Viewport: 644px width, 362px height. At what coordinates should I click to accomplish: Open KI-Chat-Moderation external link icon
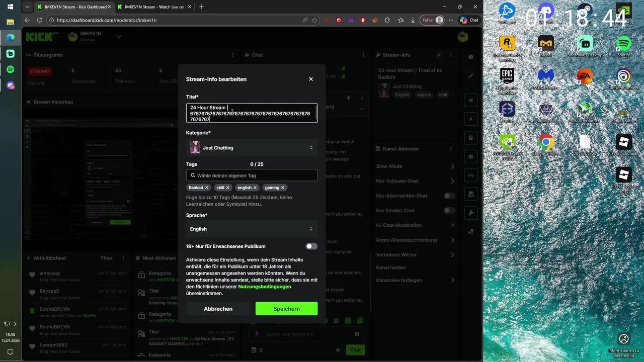point(452,225)
